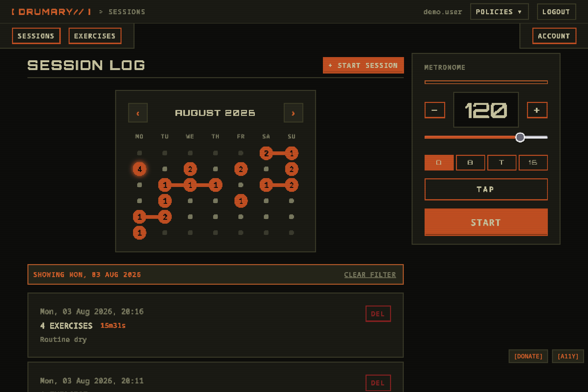Click the Logout button
Screen dimensions: 588x392
pos(556,12)
